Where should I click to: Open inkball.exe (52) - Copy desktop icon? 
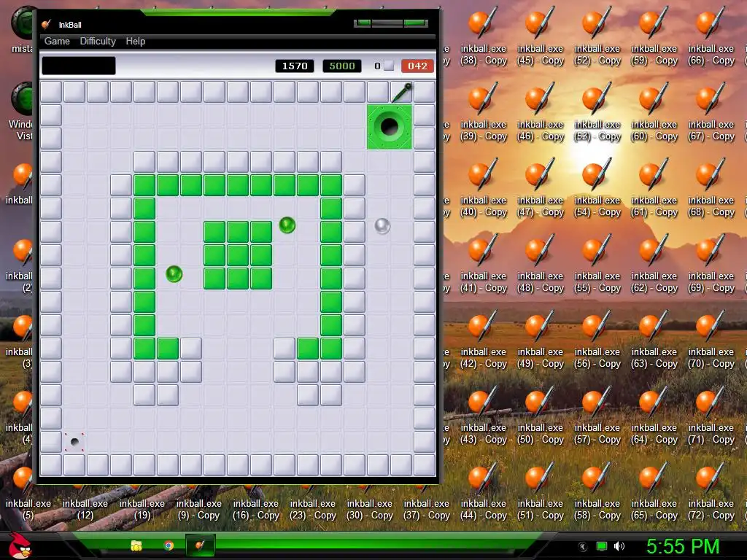(x=597, y=37)
